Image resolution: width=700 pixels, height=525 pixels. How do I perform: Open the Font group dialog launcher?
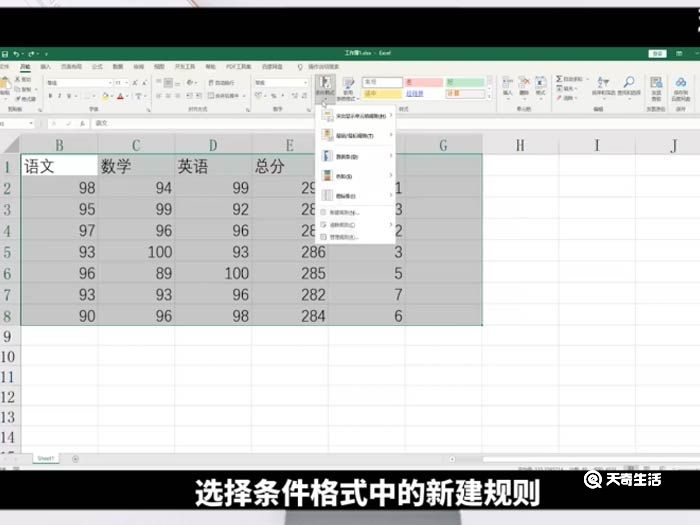[x=149, y=110]
